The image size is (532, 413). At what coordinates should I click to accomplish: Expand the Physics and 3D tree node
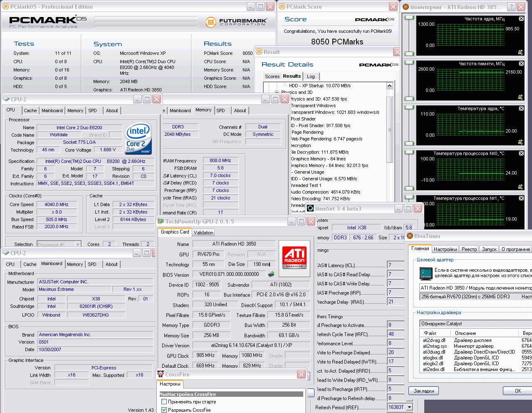pyautogui.click(x=277, y=92)
